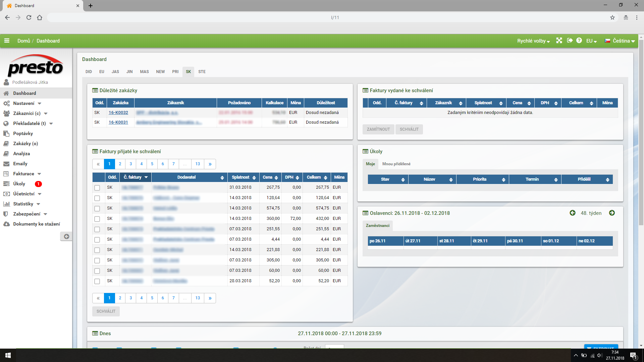Select the Mnou přidělené tab
Viewport: 644px width, 362px height.
coord(396,164)
